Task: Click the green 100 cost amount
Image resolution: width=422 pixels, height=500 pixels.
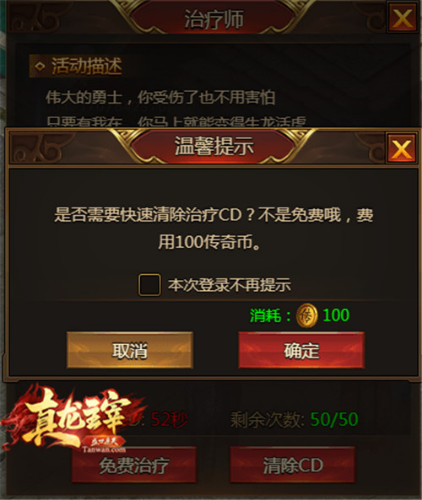Action: coord(336,315)
